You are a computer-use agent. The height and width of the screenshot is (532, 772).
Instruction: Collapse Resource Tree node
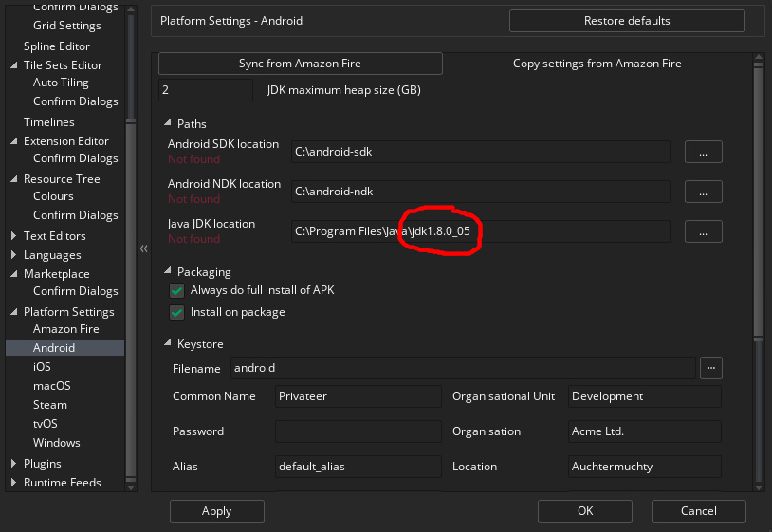pos(14,179)
